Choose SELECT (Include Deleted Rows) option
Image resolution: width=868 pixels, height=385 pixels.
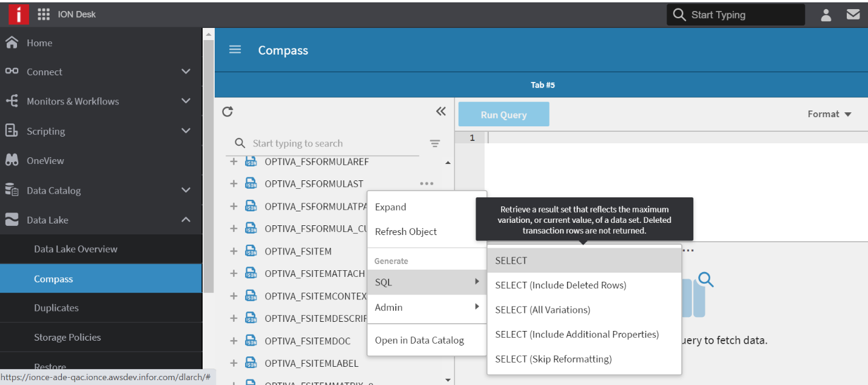560,285
